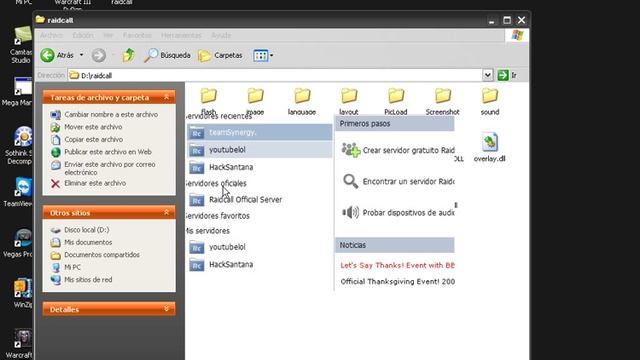The width and height of the screenshot is (640, 360).
Task: Open the Archivo menu
Action: point(51,36)
